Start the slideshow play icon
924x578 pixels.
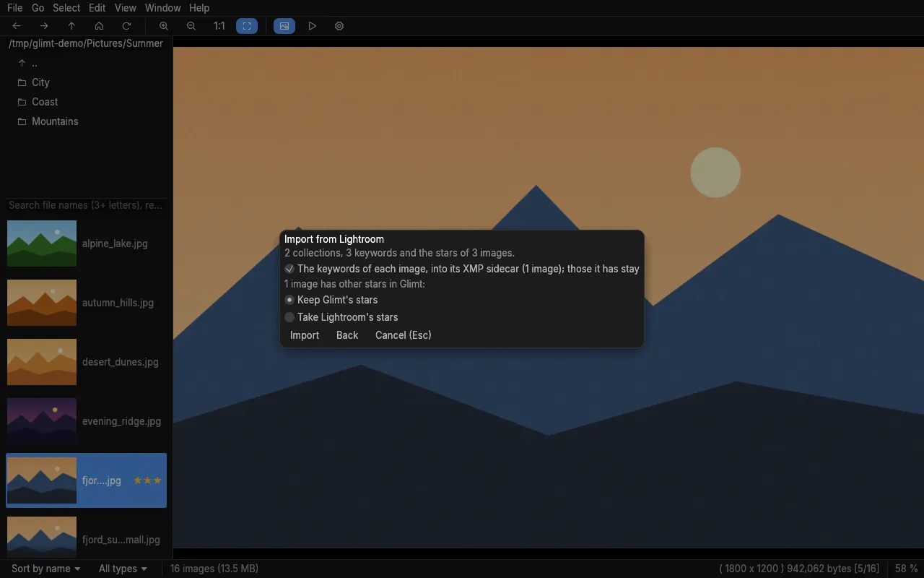click(x=312, y=26)
